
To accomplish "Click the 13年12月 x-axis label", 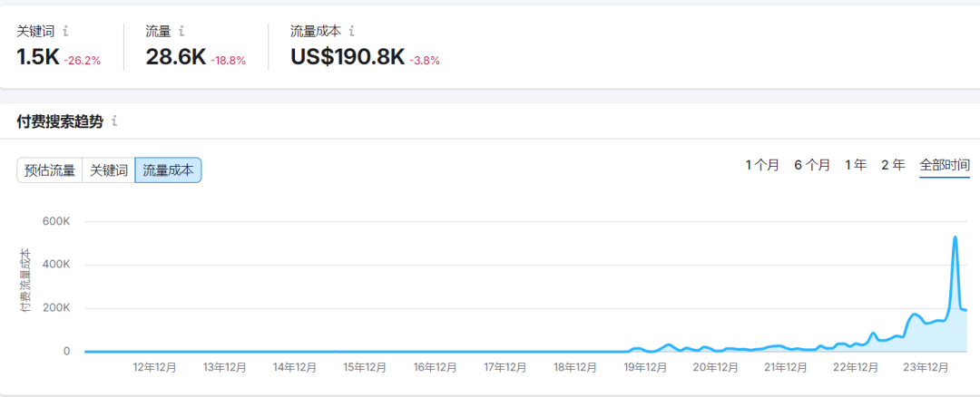I will (224, 368).
